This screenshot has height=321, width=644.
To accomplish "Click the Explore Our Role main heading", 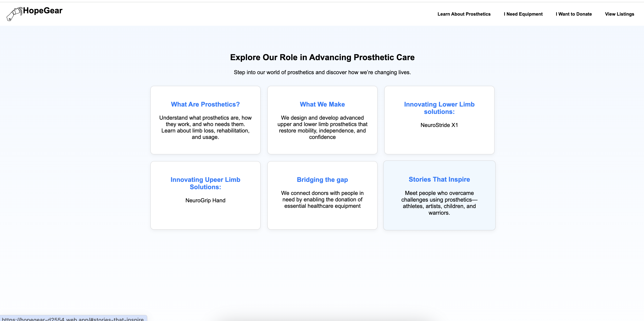I will coord(322,57).
